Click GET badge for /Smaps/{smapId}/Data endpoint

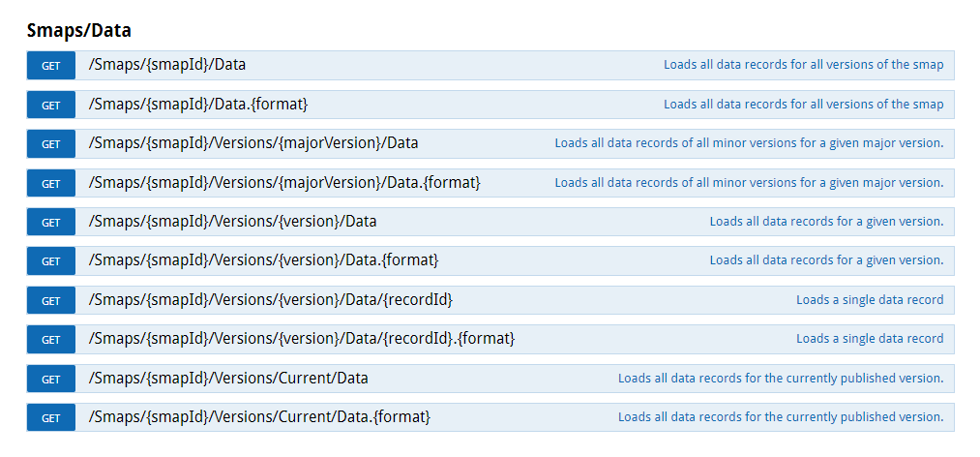51,66
